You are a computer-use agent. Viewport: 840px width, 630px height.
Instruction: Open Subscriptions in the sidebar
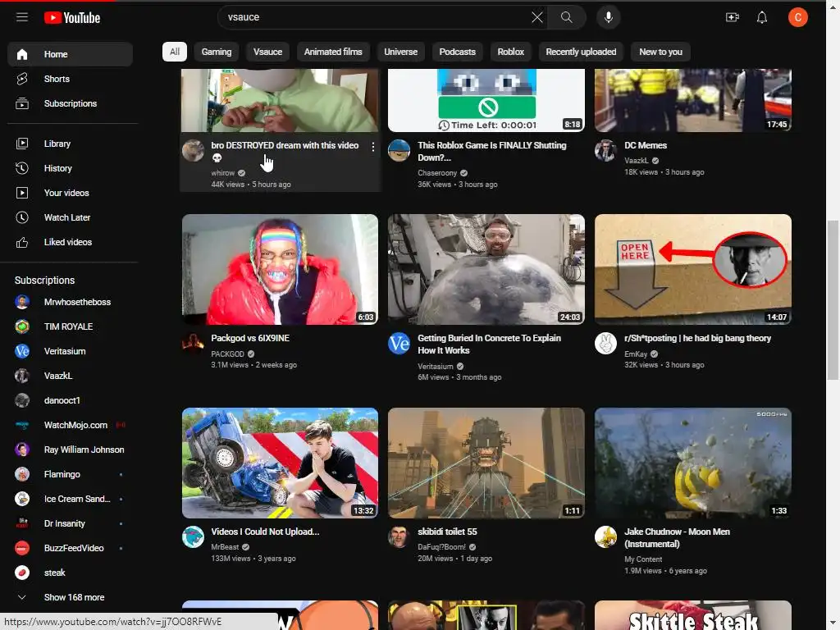(71, 103)
